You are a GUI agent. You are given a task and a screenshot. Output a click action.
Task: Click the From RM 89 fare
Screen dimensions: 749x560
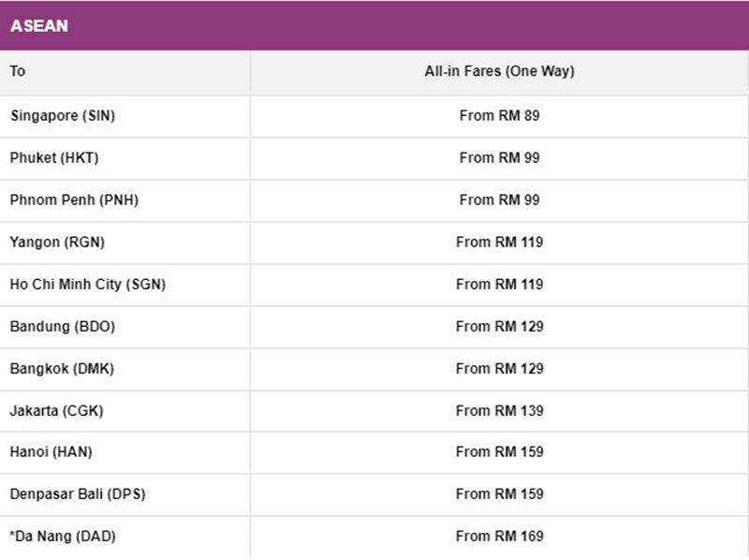tap(499, 115)
